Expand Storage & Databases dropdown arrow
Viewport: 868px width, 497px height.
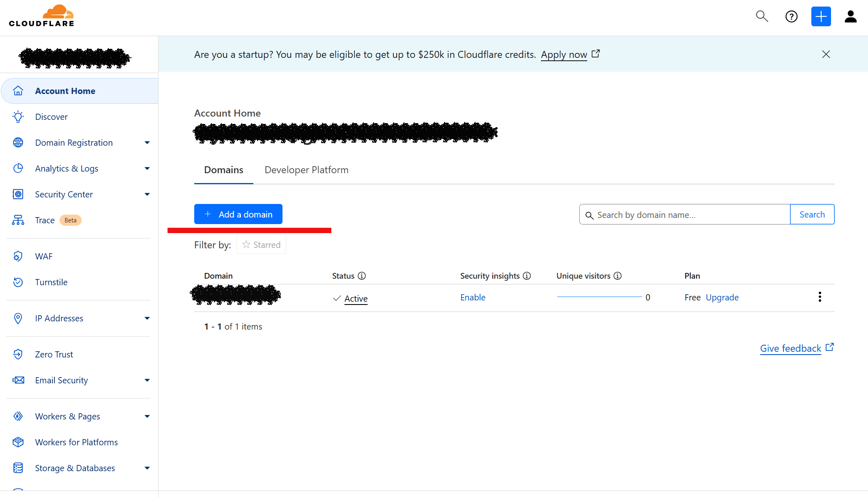147,468
